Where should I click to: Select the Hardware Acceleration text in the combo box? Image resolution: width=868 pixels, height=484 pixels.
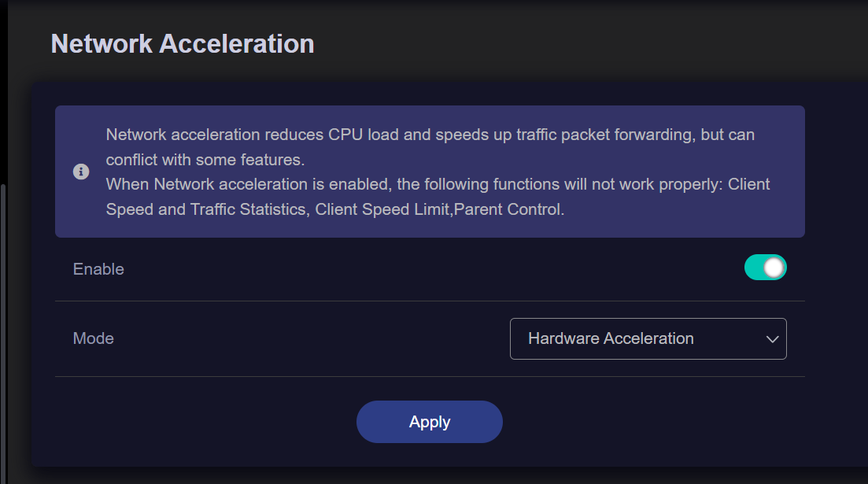pos(611,338)
